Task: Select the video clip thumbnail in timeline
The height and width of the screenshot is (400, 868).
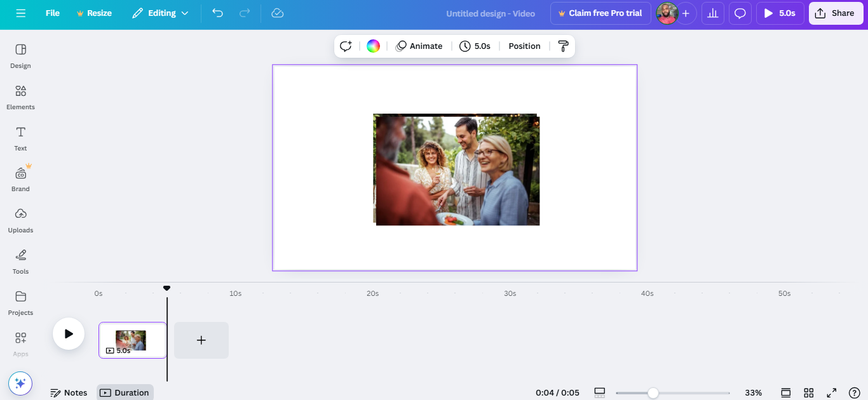Action: [132, 340]
